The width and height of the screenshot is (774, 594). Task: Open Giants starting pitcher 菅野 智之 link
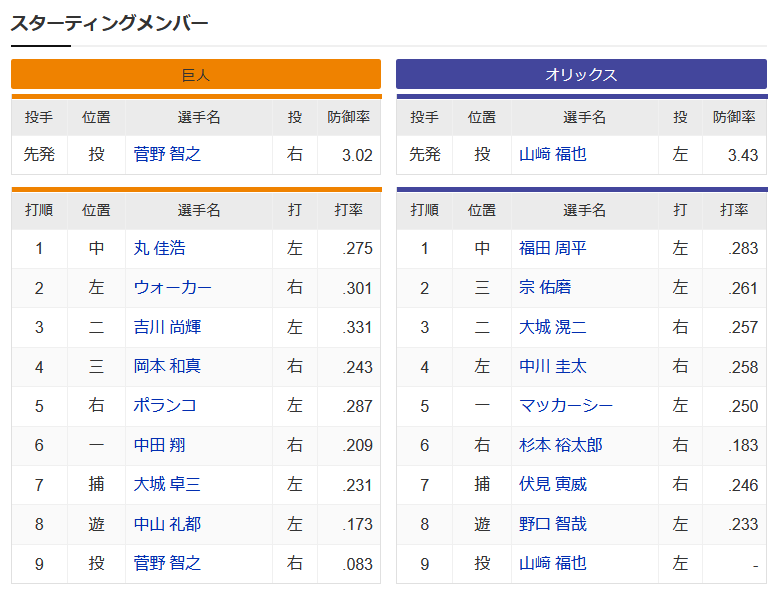(x=167, y=155)
